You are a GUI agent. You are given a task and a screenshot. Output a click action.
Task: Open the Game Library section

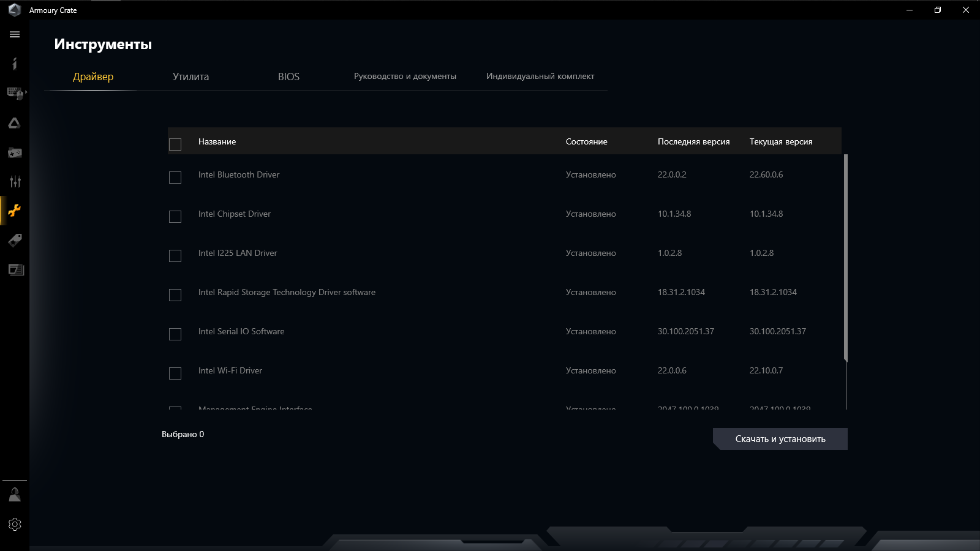(14, 152)
